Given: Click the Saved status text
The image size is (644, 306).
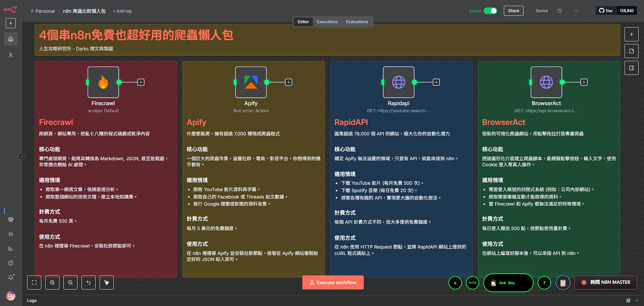Looking at the screenshot, I should click(542, 11).
